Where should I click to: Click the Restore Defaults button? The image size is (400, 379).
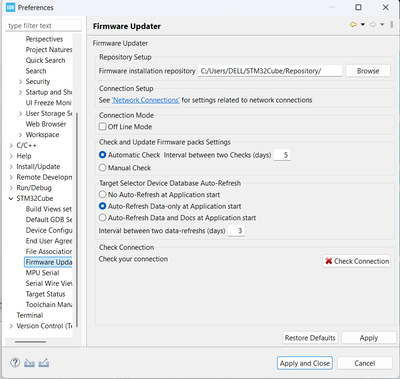point(310,338)
